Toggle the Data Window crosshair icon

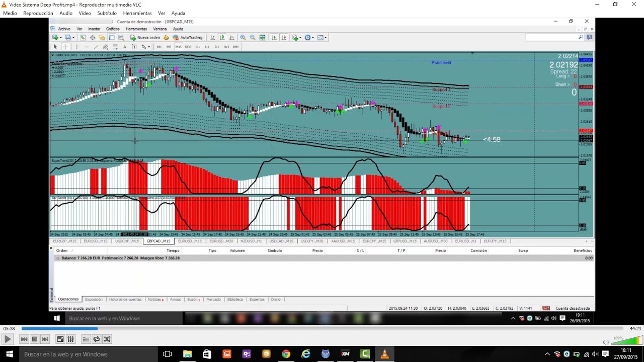coord(93,38)
